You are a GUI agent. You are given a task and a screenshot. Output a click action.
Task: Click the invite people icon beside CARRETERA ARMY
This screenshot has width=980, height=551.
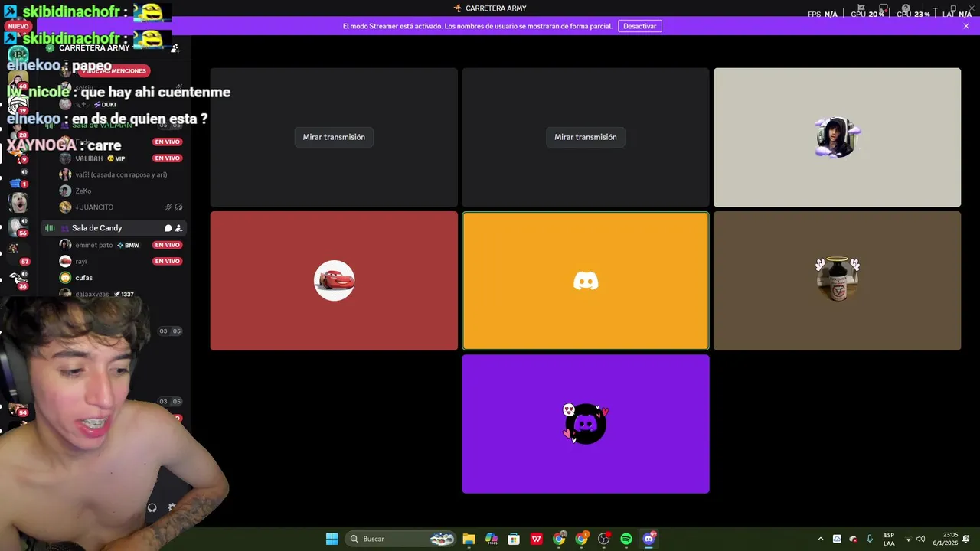pyautogui.click(x=175, y=48)
